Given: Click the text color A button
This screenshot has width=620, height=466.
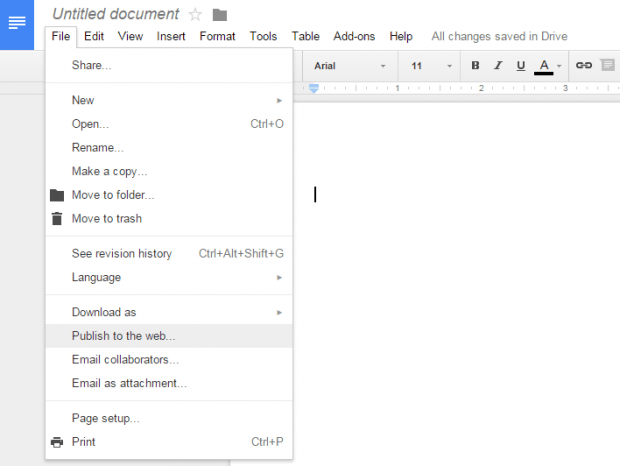Looking at the screenshot, I should tap(544, 66).
